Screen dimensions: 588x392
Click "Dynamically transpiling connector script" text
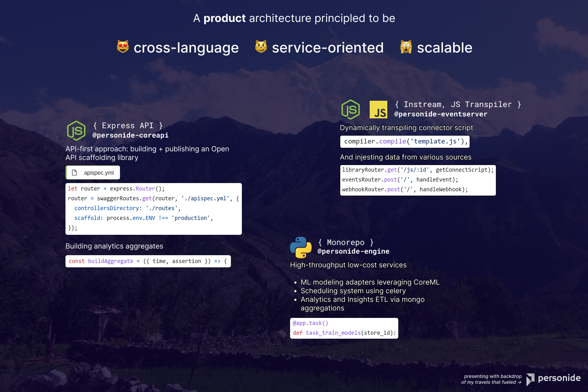point(407,128)
